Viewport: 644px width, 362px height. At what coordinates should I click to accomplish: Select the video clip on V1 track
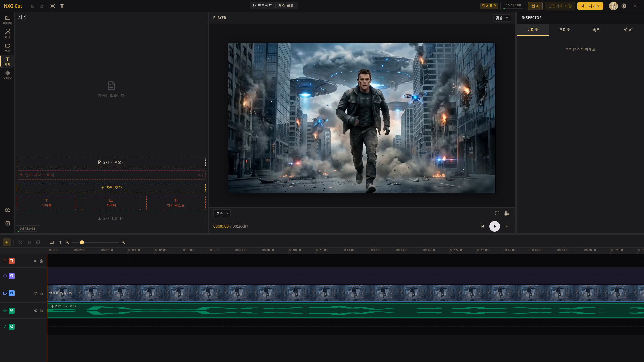(345, 293)
